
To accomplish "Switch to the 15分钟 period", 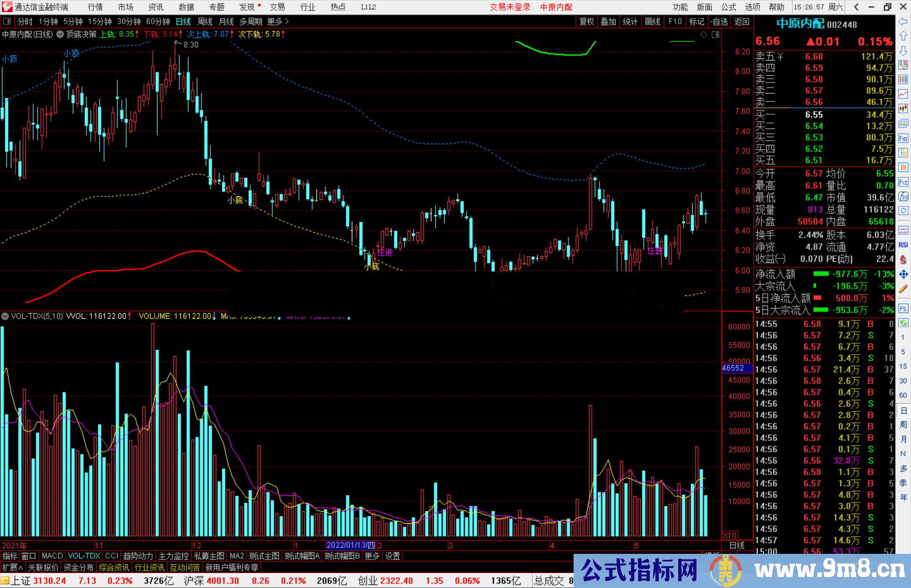I will pos(100,21).
